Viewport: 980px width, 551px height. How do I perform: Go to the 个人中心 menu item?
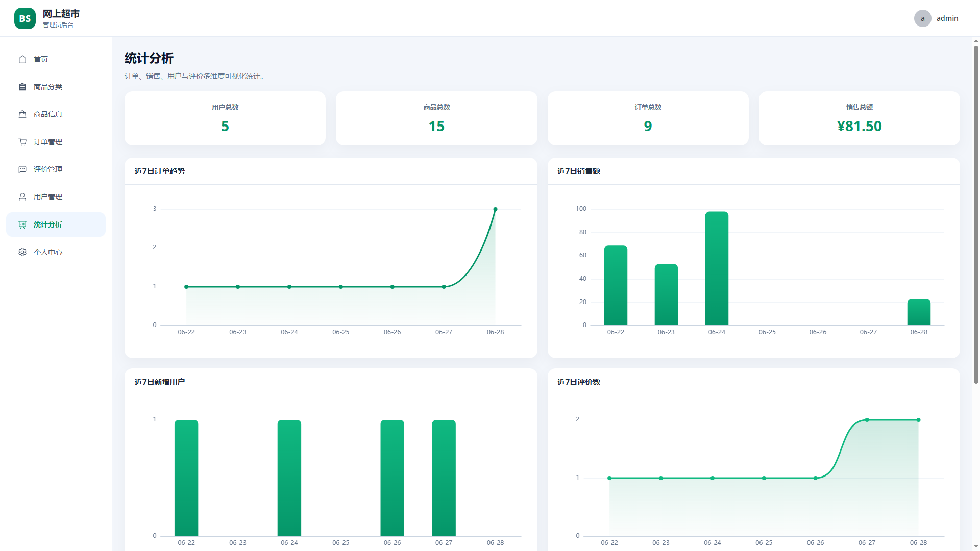pyautogui.click(x=56, y=252)
